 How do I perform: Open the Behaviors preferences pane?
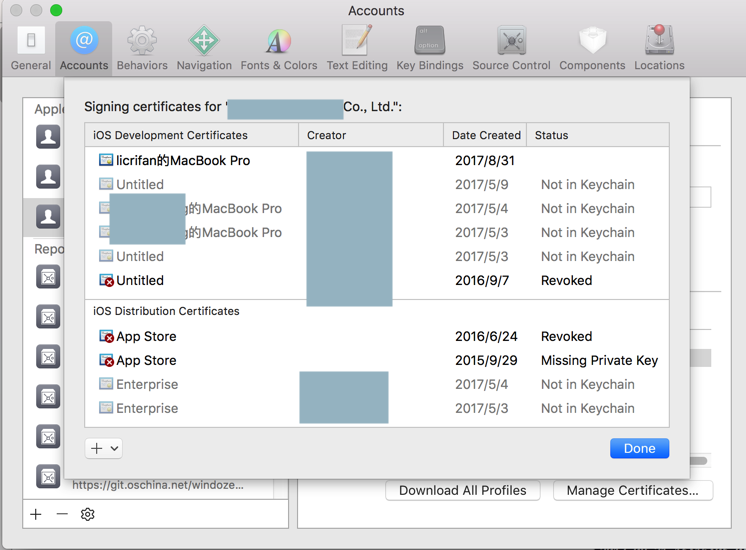point(142,48)
